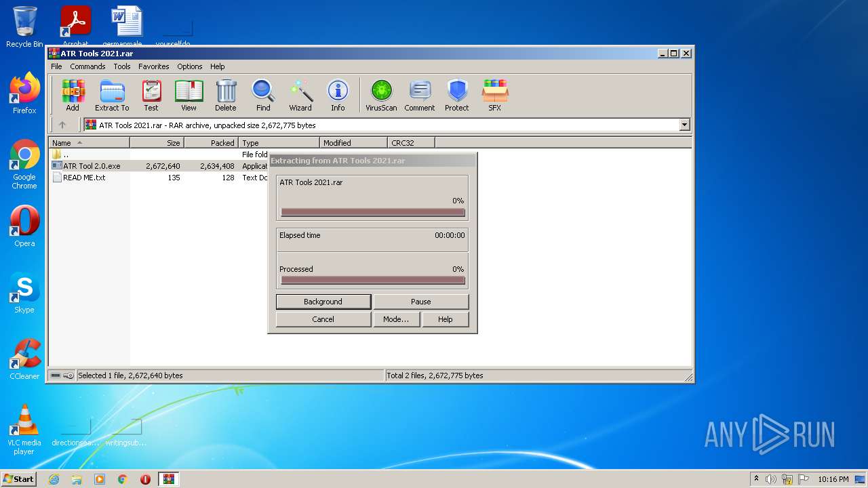
Task: Click the Background button
Action: (x=323, y=302)
